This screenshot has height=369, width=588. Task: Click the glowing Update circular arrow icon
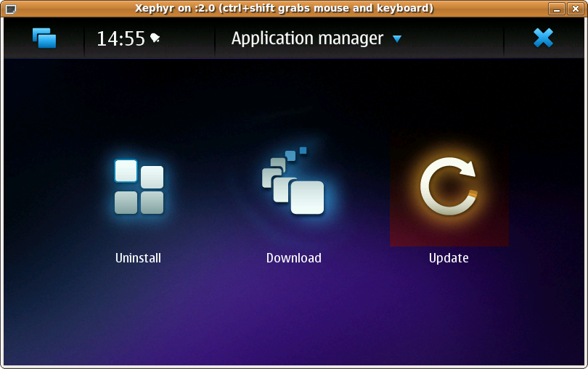point(449,186)
